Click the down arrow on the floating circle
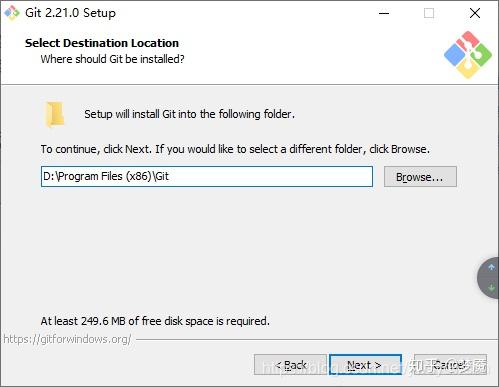499x387 pixels. [x=491, y=287]
